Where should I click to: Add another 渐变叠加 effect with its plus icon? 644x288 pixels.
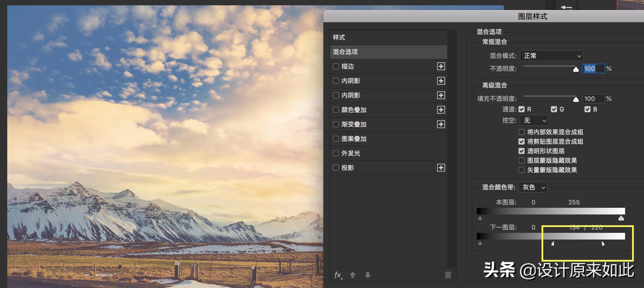(441, 124)
